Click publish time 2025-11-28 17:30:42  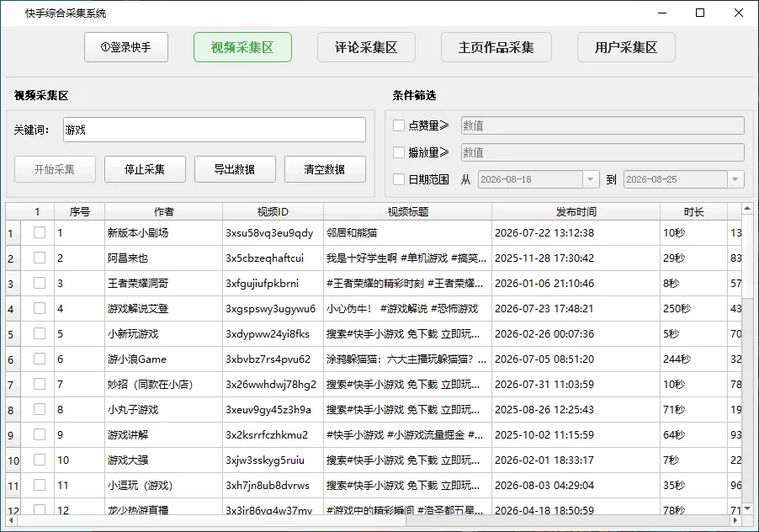point(576,258)
